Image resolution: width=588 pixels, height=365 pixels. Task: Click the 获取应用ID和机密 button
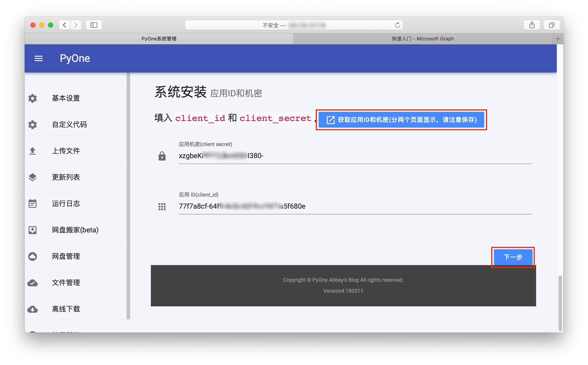(401, 120)
